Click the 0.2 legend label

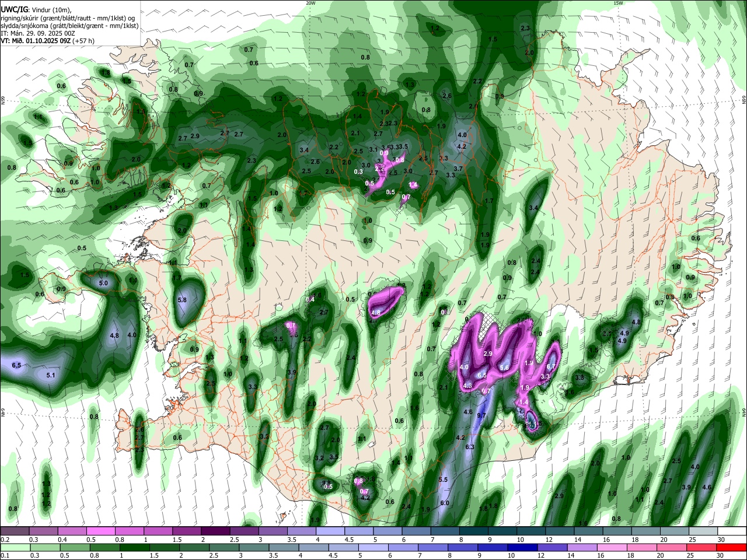[5, 540]
